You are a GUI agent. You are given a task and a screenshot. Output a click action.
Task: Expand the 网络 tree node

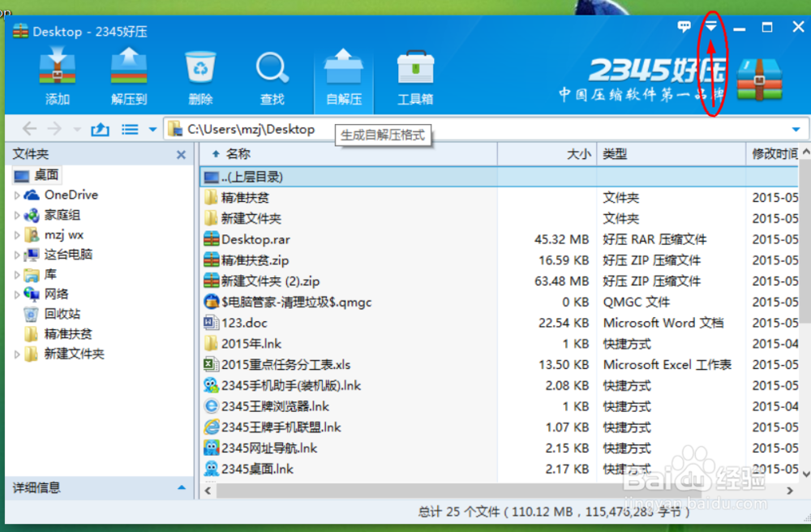[16, 294]
